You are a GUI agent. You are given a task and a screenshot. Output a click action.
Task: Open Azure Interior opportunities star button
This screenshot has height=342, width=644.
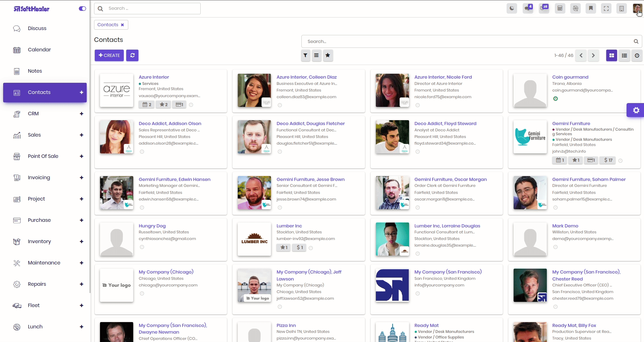(x=164, y=104)
